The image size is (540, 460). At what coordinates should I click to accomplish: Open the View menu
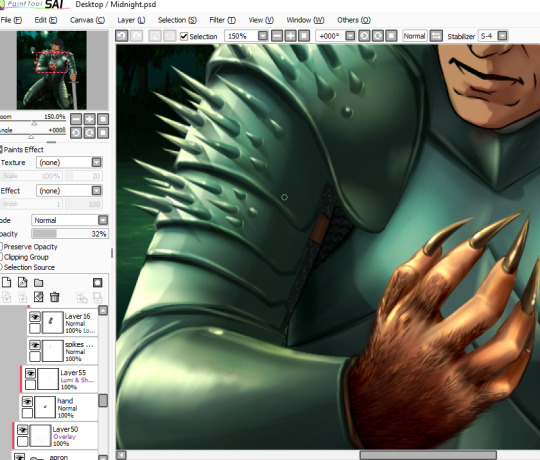click(261, 20)
